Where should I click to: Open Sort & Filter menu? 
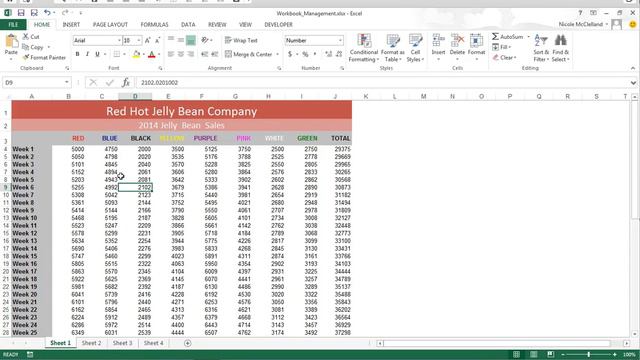coord(541,48)
